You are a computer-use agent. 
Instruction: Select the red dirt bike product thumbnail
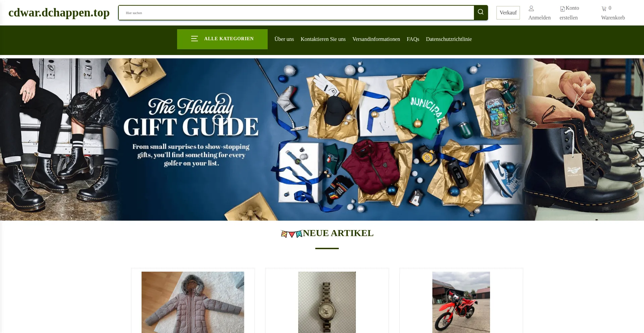click(461, 302)
